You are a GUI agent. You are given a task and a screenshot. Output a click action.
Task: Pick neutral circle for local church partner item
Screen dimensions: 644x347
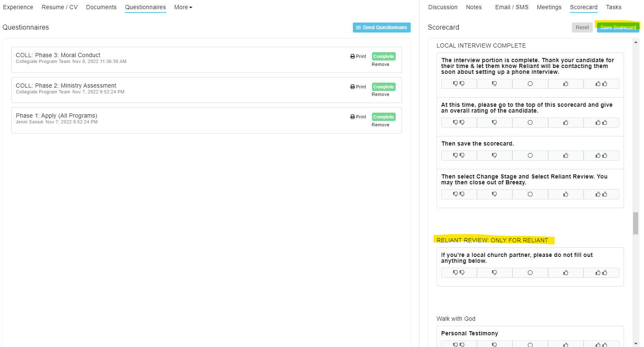(x=530, y=273)
